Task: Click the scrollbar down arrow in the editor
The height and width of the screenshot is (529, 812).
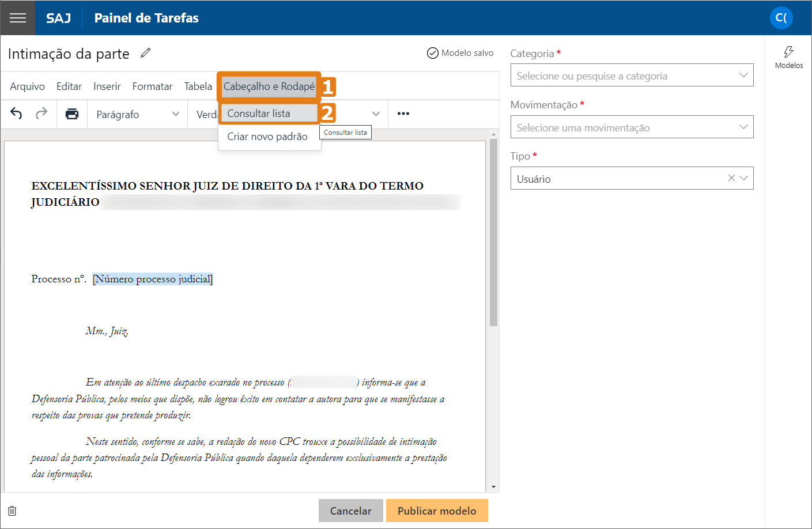Action: pyautogui.click(x=493, y=487)
